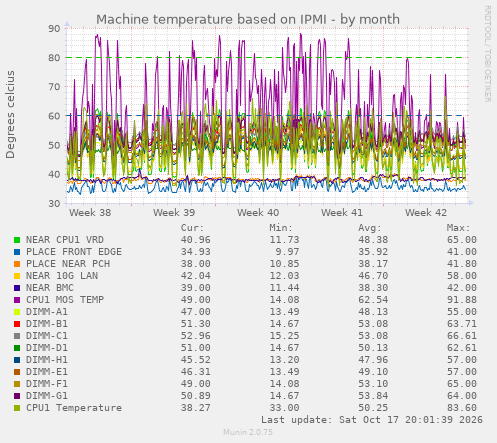The image size is (497, 443).
Task: Click the PLACE NEAR PCH orange swatch
Action: pos(17,264)
